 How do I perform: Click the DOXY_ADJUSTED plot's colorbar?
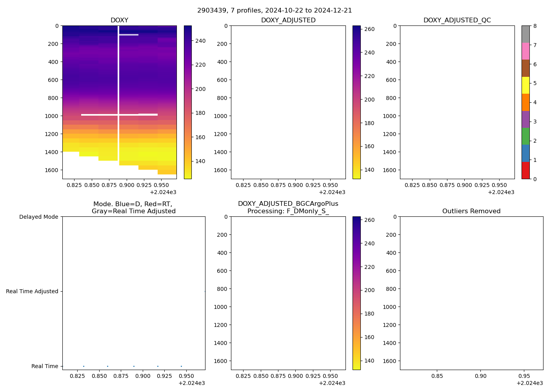coord(356,102)
